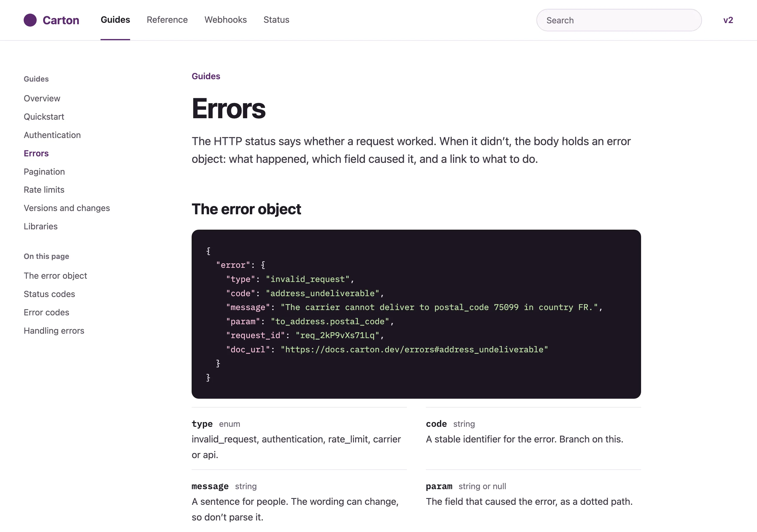Open the v2 version selector

728,20
